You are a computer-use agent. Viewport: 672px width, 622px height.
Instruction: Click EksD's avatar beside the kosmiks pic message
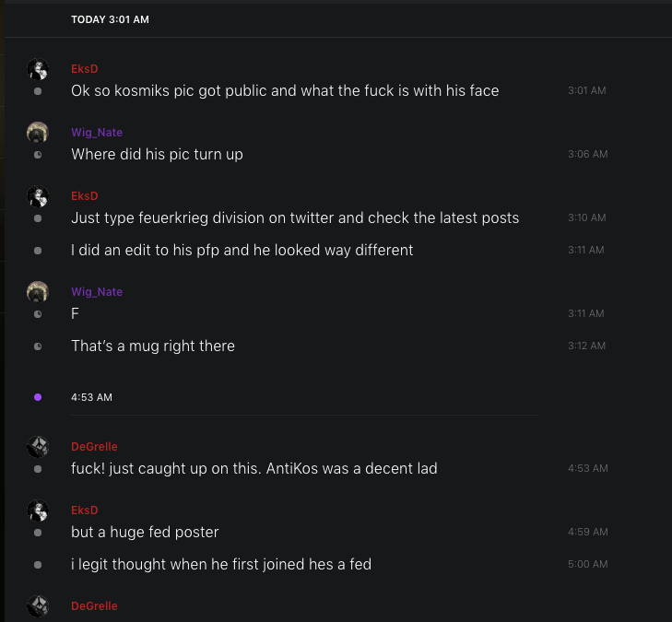[37, 69]
